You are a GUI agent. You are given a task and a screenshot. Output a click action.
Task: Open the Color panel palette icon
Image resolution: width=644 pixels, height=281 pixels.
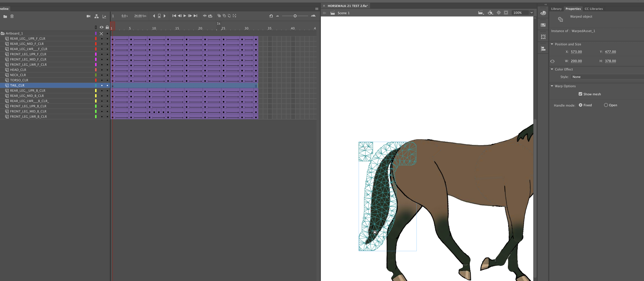(x=543, y=13)
